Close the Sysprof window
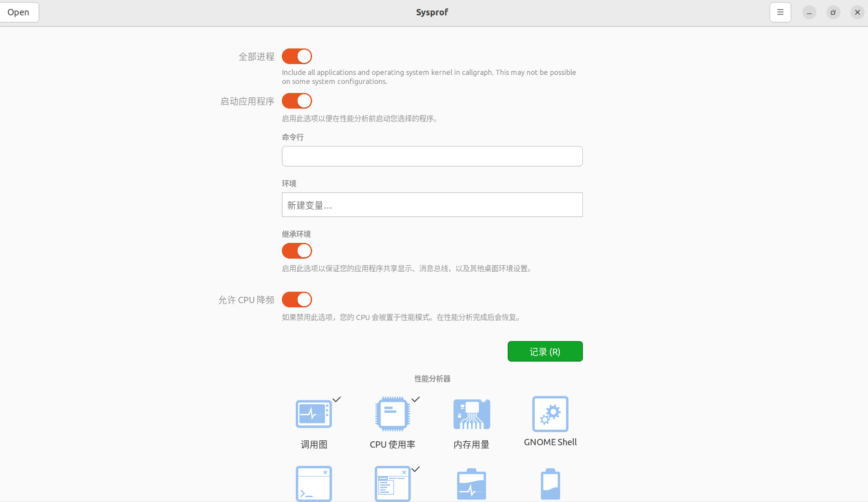Screen dimensions: 868x502 pyautogui.click(x=857, y=13)
